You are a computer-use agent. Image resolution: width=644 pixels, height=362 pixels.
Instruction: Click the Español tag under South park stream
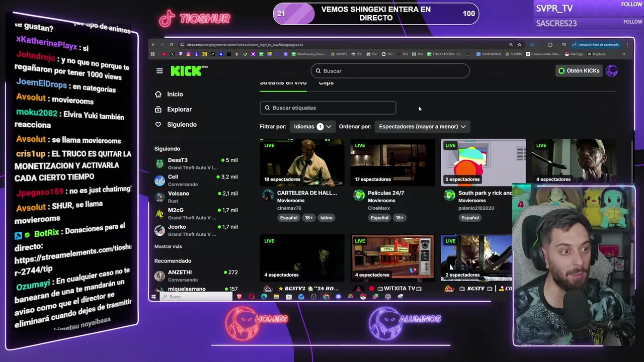tap(470, 218)
